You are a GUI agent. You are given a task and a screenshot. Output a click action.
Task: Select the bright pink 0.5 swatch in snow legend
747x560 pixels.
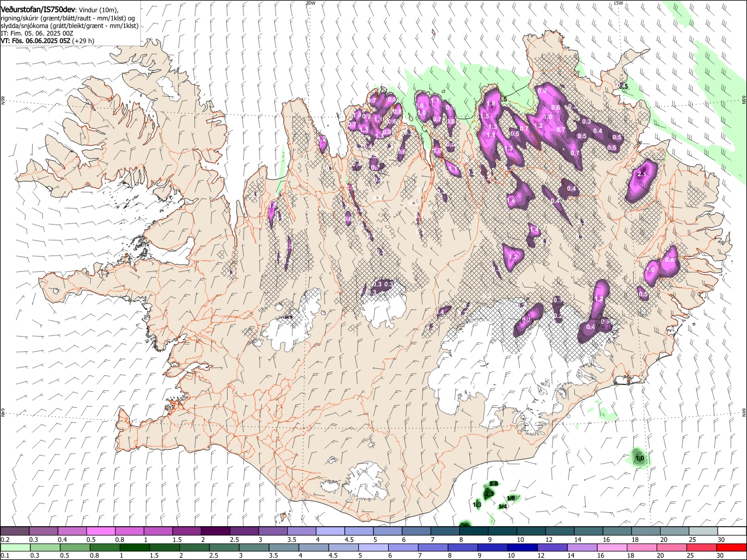point(100,531)
